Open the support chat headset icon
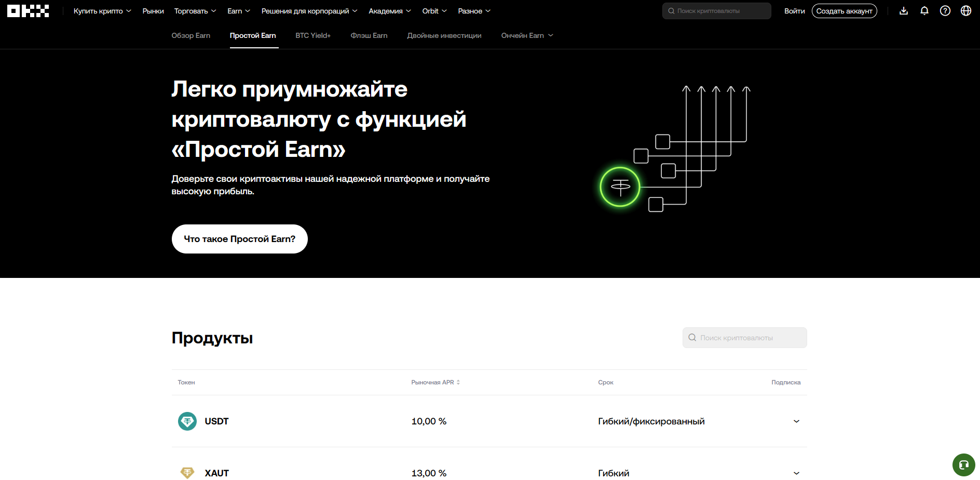This screenshot has height=480, width=980. tap(964, 465)
